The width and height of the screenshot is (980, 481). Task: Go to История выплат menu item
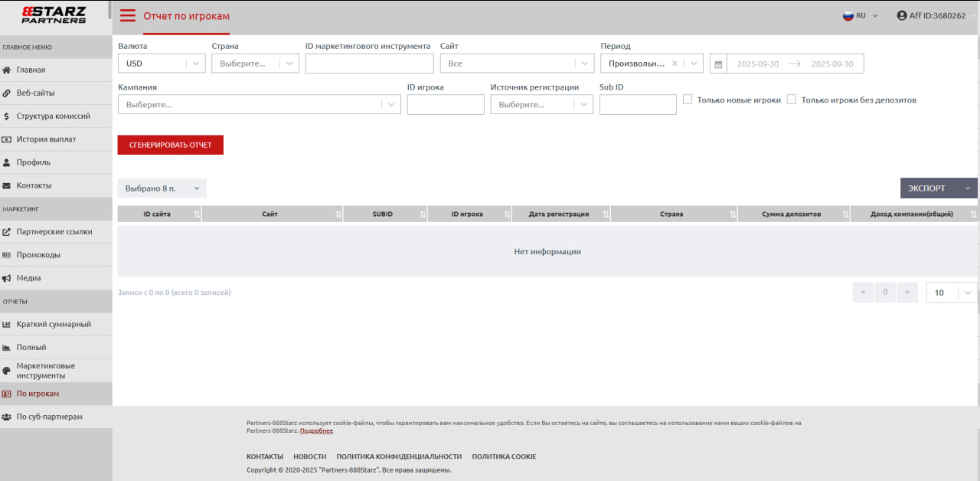[x=46, y=139]
